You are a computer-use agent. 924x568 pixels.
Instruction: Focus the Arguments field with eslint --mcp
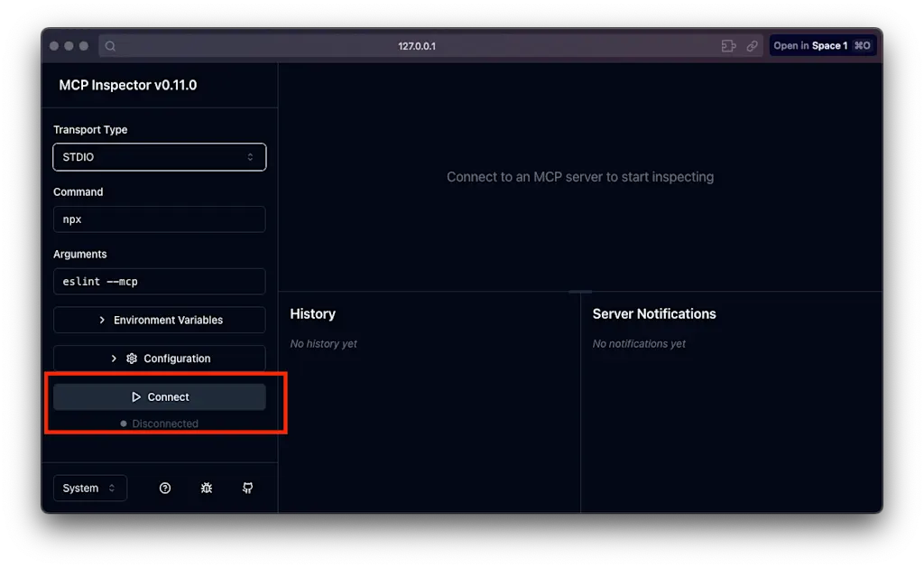(x=159, y=282)
